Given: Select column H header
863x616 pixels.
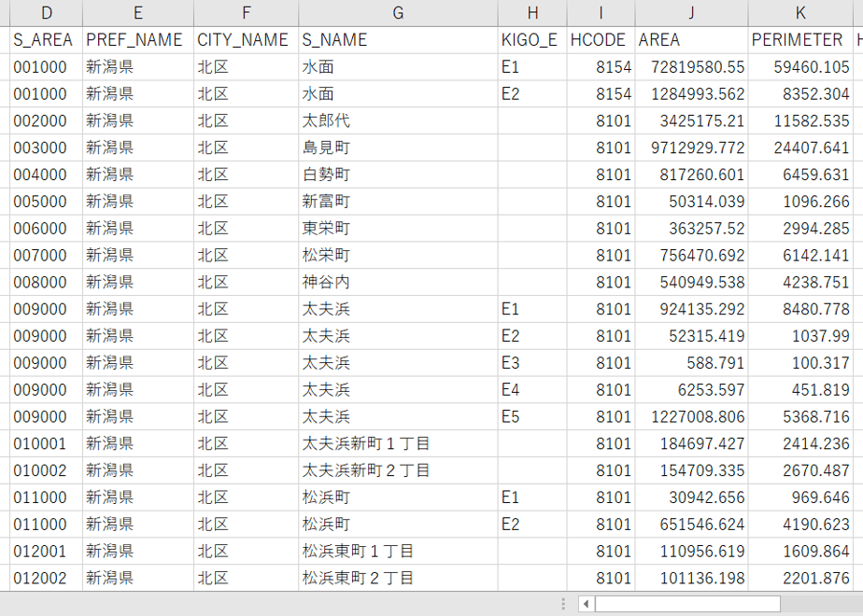Looking at the screenshot, I should coord(532,13).
